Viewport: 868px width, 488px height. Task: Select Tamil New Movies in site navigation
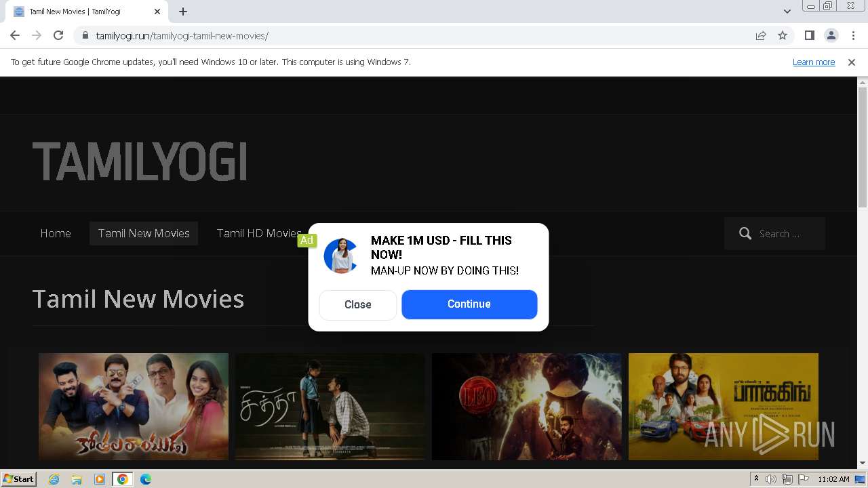(x=144, y=233)
